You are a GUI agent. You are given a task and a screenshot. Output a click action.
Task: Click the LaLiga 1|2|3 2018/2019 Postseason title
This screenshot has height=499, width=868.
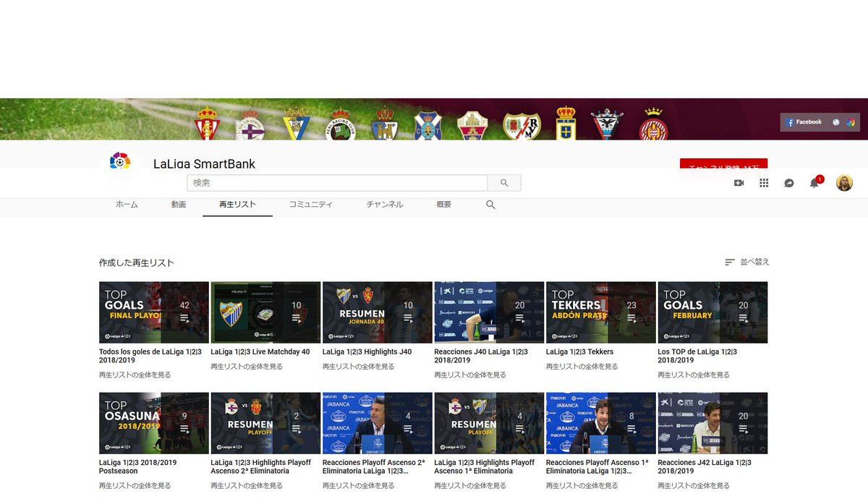point(137,466)
